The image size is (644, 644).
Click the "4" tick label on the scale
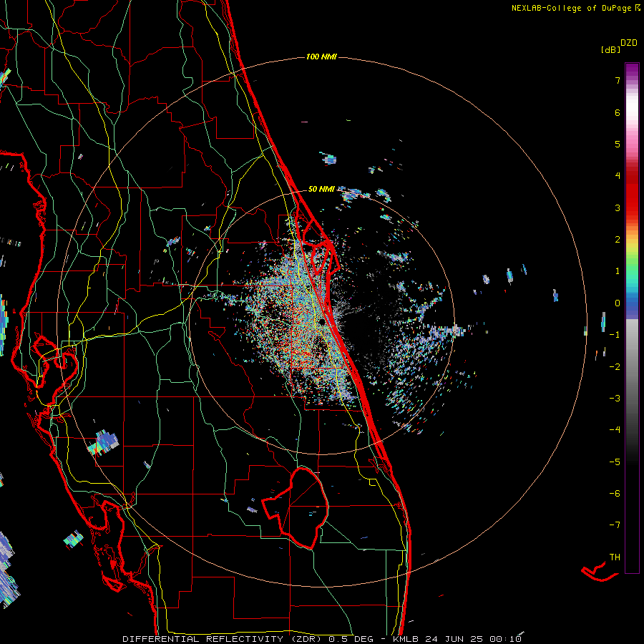pyautogui.click(x=618, y=176)
